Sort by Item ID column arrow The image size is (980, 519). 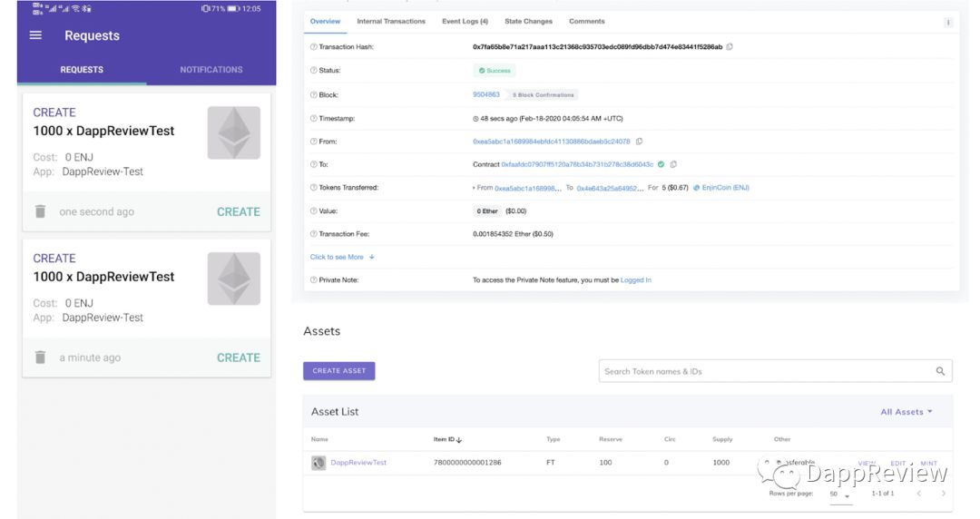click(459, 439)
